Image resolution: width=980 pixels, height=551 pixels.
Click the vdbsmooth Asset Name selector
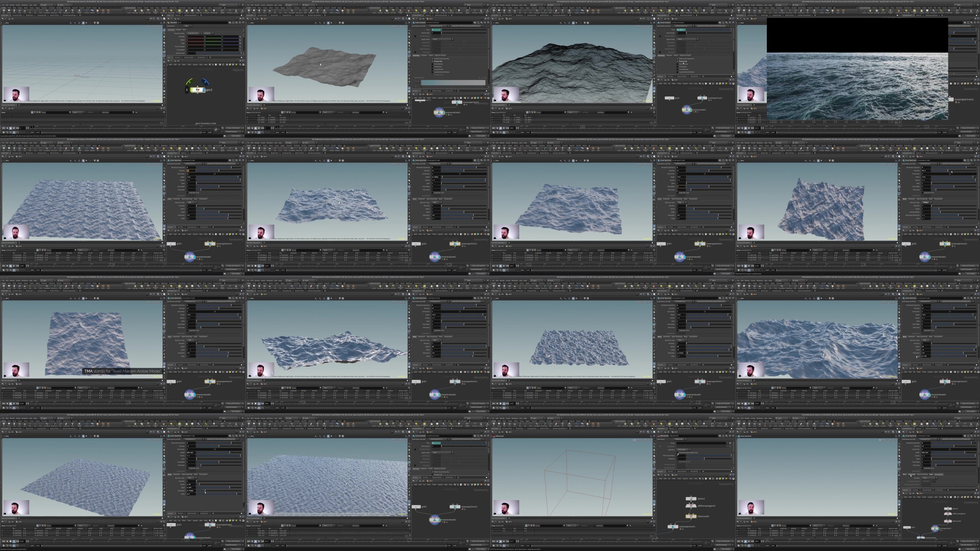point(680,439)
